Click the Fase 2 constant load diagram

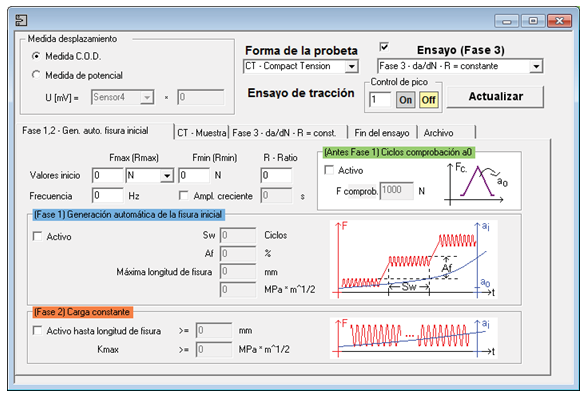tap(414, 338)
